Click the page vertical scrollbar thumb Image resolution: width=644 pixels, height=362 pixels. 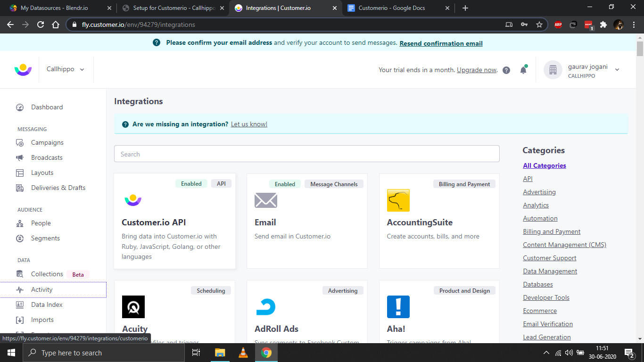640,49
